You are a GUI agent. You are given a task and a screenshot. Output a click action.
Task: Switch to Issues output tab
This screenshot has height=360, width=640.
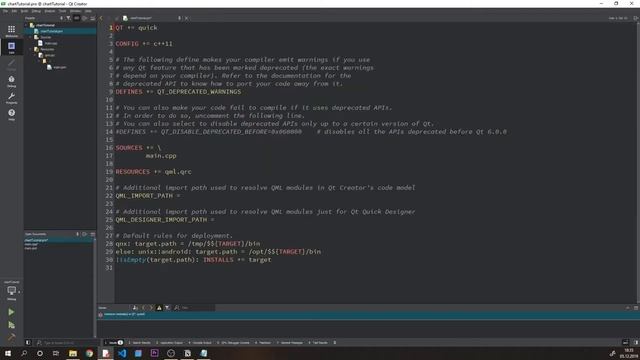[x=113, y=342]
